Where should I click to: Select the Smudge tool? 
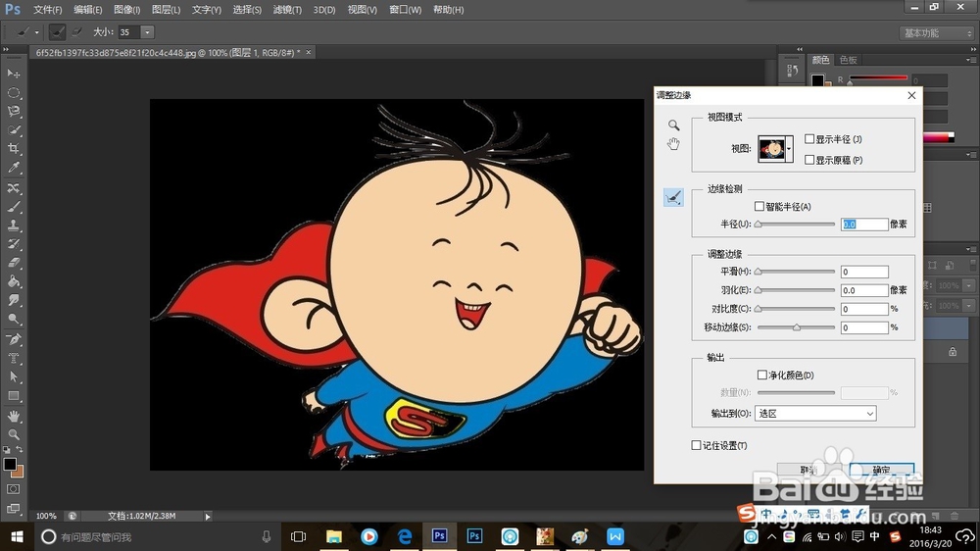pos(13,300)
